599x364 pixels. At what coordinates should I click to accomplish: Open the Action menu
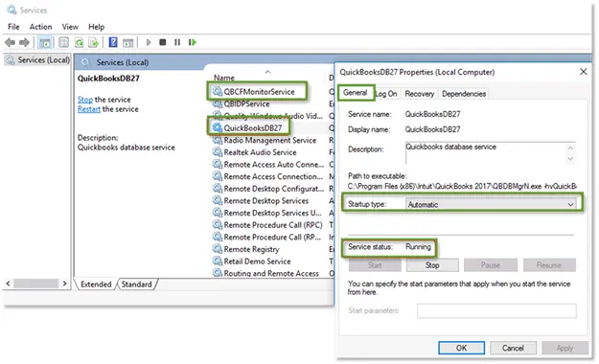point(40,27)
